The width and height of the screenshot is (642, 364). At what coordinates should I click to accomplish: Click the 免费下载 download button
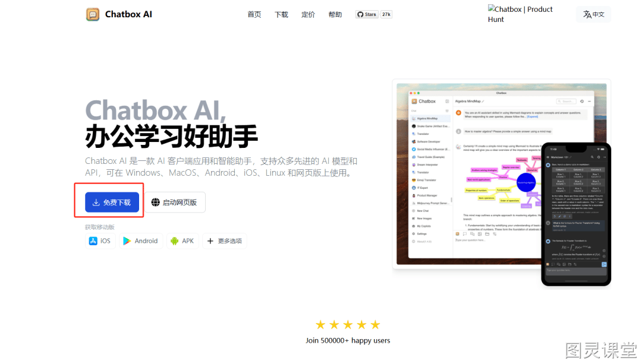[112, 202]
